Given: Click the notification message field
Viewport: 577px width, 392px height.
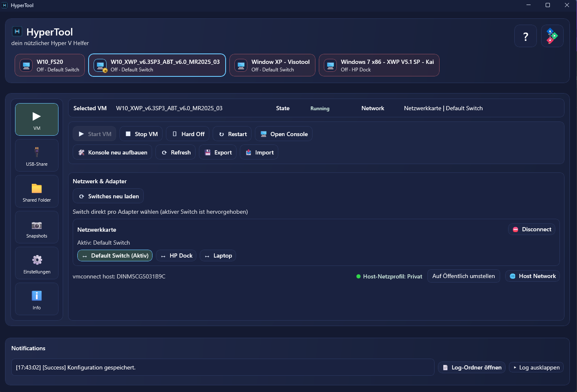Looking at the screenshot, I should click(x=222, y=368).
